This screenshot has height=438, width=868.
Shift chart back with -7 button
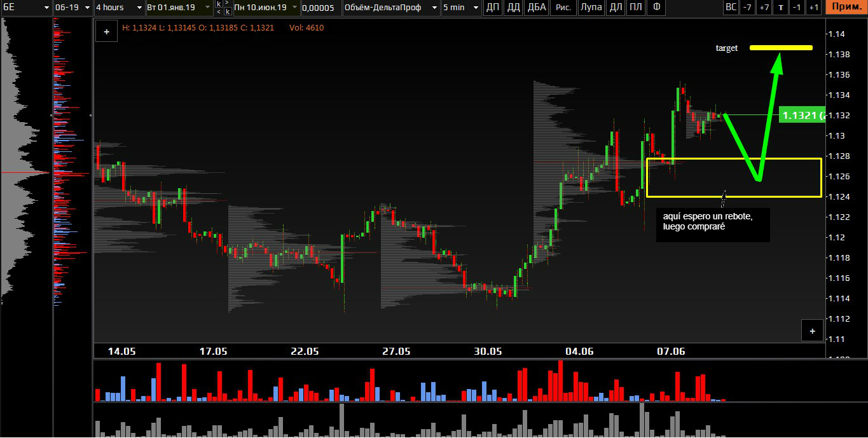pyautogui.click(x=748, y=8)
